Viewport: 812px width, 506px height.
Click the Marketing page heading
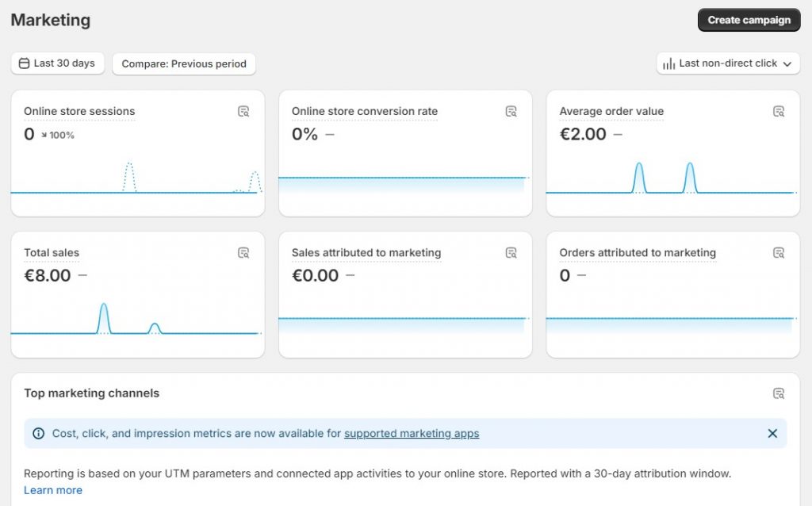click(x=50, y=20)
